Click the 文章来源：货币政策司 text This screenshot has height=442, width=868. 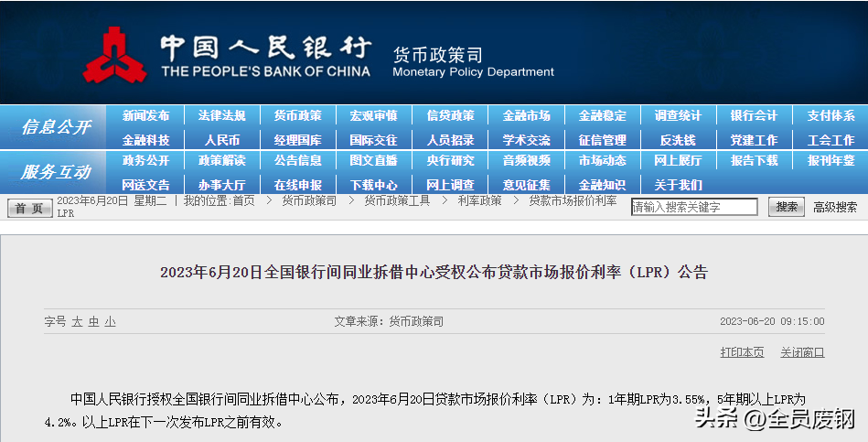tap(389, 321)
